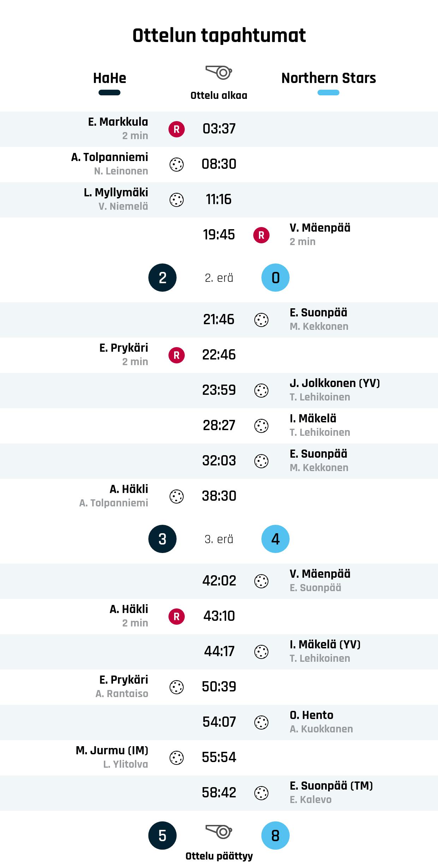The height and width of the screenshot is (868, 438).
Task: Click the red penalty icon at 19:45
Action: point(261,235)
